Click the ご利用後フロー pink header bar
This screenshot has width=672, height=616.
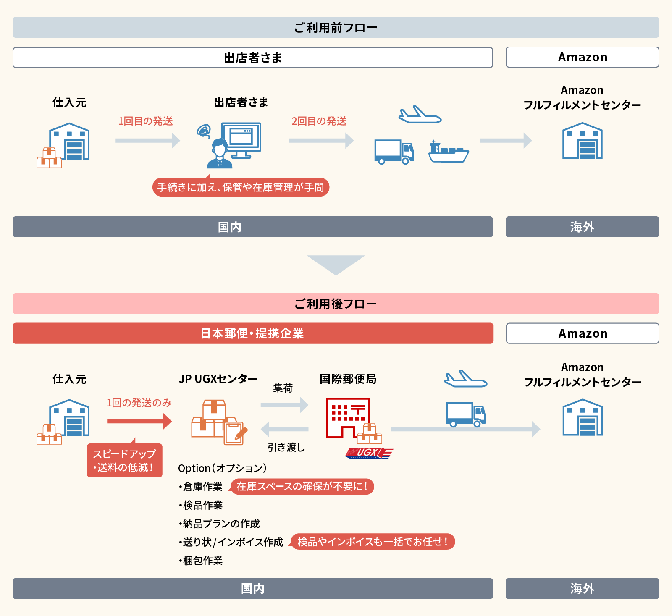coord(336,304)
